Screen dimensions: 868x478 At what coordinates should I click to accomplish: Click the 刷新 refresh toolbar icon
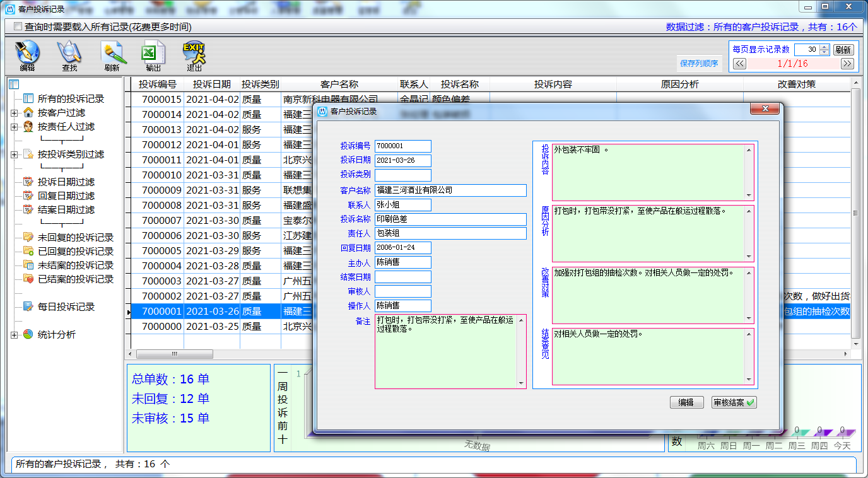(112, 55)
